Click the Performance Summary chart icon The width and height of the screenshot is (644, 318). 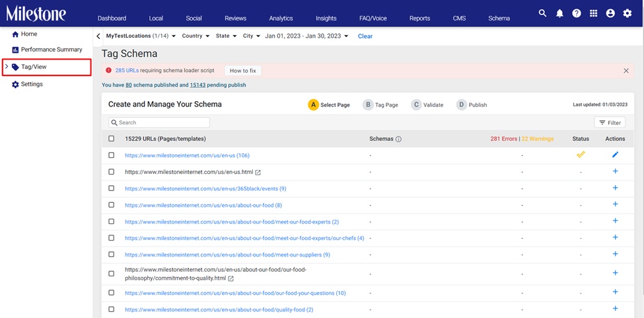(15, 50)
